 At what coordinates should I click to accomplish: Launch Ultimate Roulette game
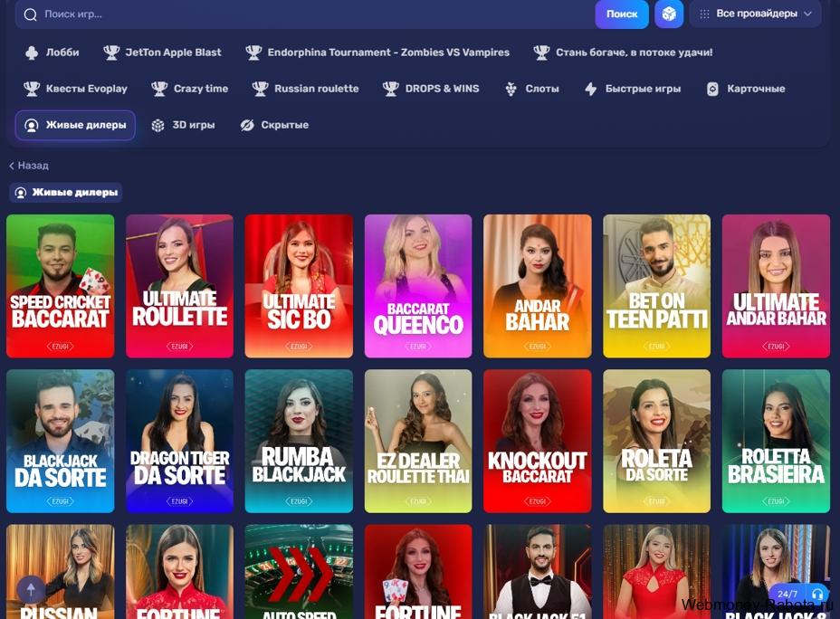[179, 286]
